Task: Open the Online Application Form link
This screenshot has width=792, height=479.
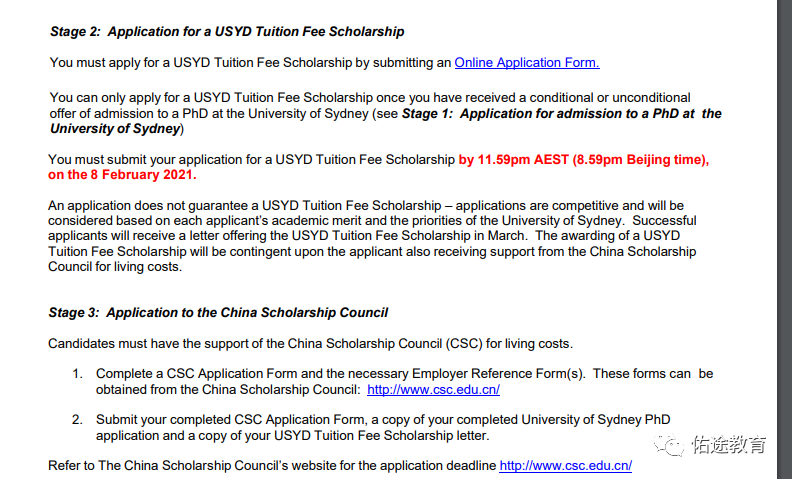Action: click(527, 63)
